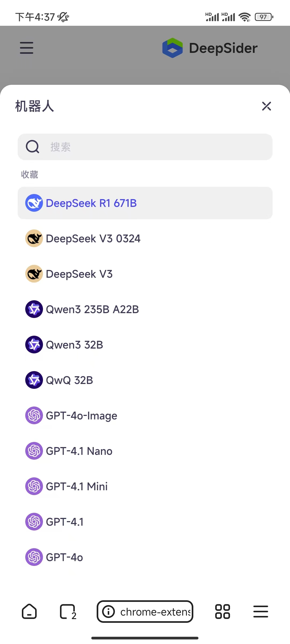290x644 pixels.
Task: Tap the 搜索 search input field
Action: tap(145, 147)
